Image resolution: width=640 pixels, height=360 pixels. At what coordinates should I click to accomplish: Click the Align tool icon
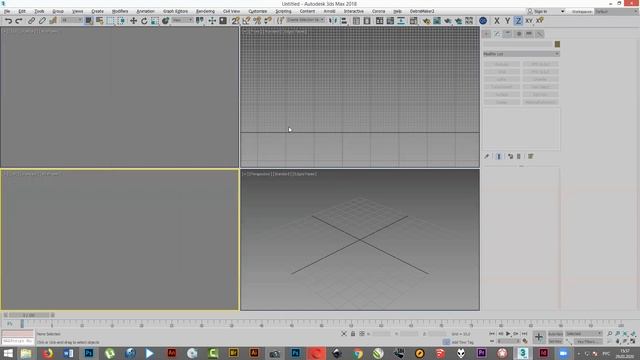point(344,20)
